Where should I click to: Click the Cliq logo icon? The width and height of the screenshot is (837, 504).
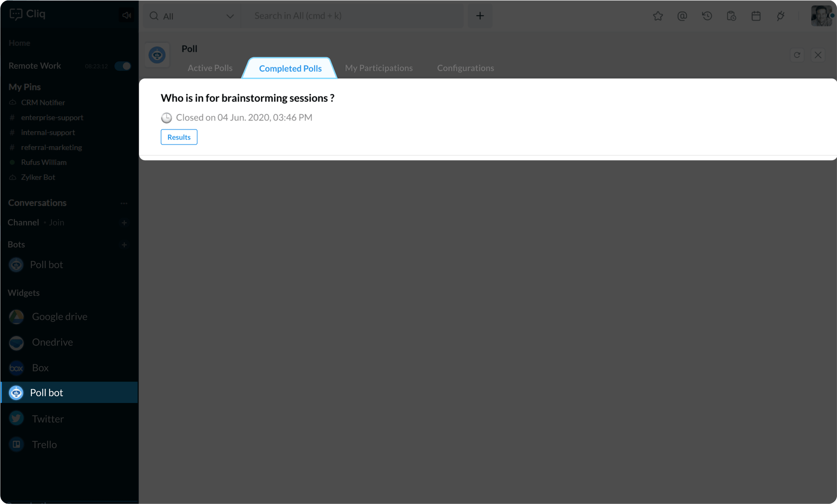[16, 14]
